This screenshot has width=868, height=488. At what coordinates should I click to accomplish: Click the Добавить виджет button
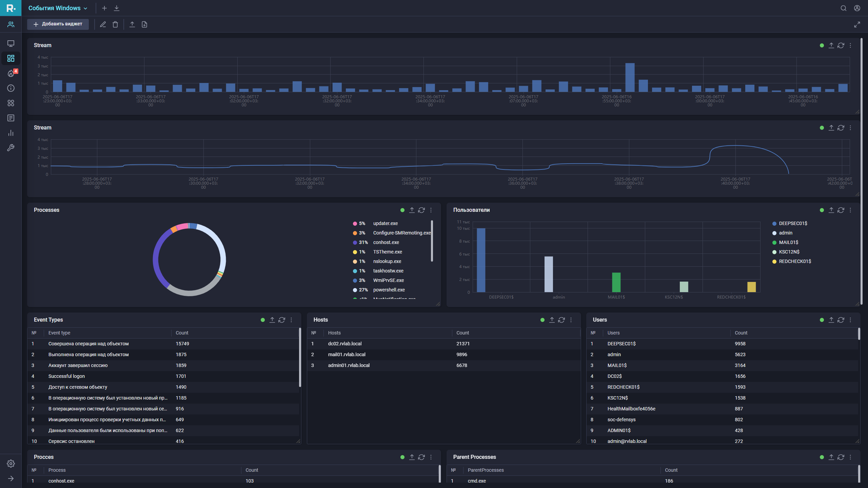click(58, 24)
